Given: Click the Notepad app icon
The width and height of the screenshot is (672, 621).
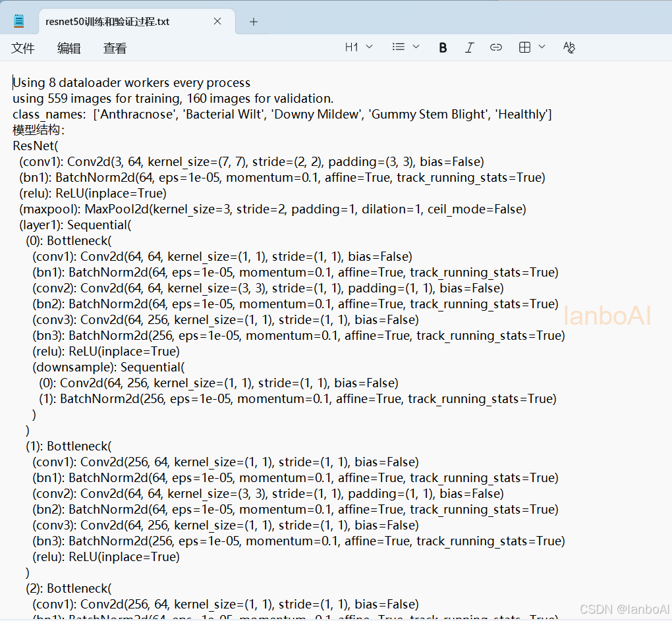Looking at the screenshot, I should (19, 21).
